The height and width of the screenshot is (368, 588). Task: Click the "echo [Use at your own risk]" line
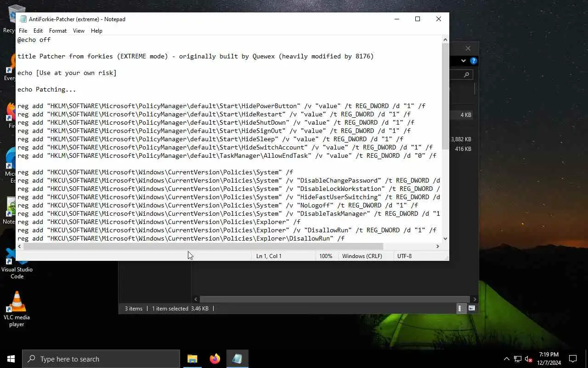67,73
